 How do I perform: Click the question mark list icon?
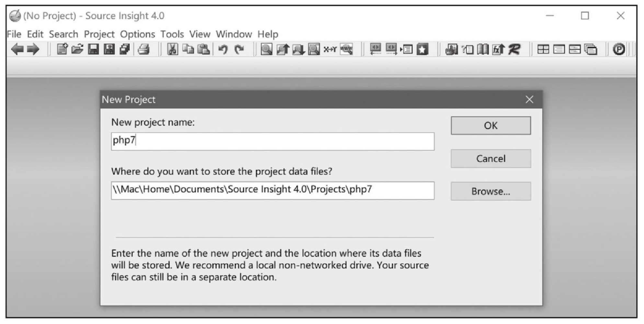(x=467, y=49)
